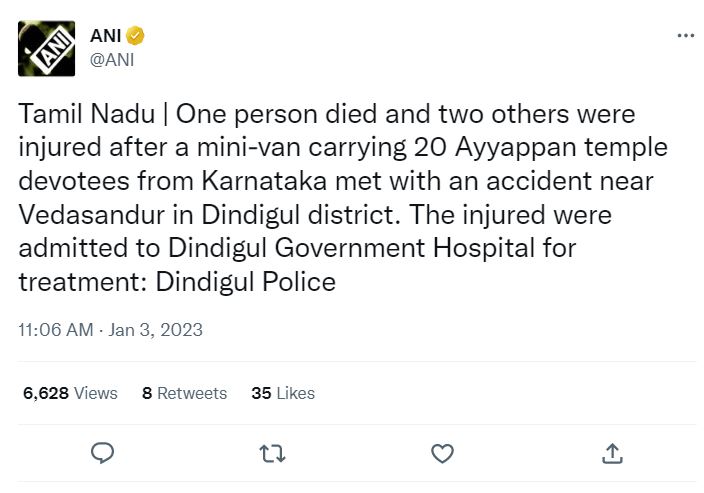Screen dimensions: 704x493
Task: Click the 'Tamil Nadu' opening words
Action: coord(87,114)
